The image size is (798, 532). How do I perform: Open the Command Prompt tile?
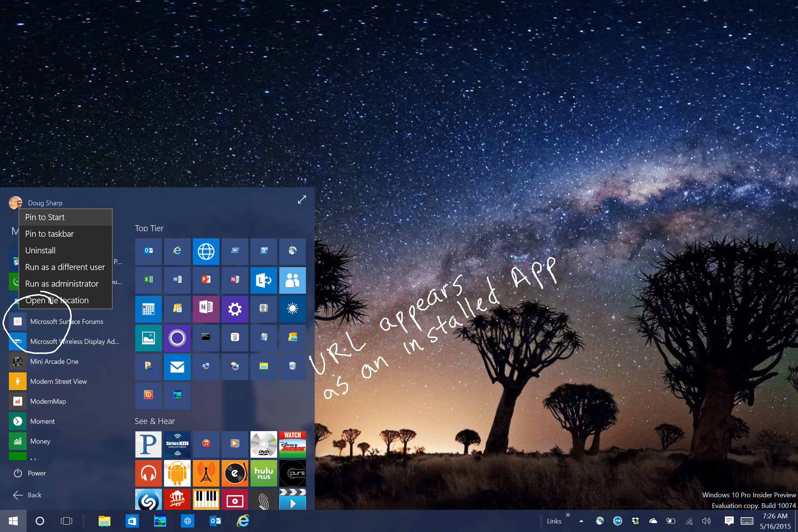tap(206, 338)
